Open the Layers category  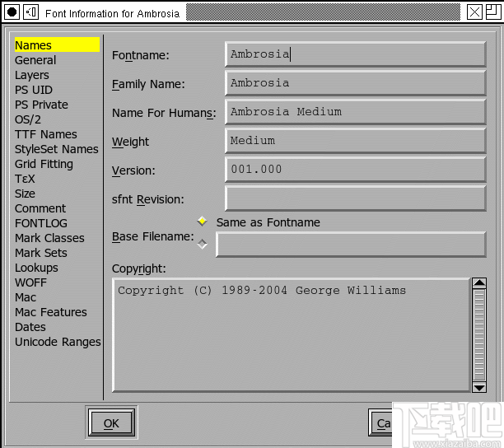[x=32, y=75]
